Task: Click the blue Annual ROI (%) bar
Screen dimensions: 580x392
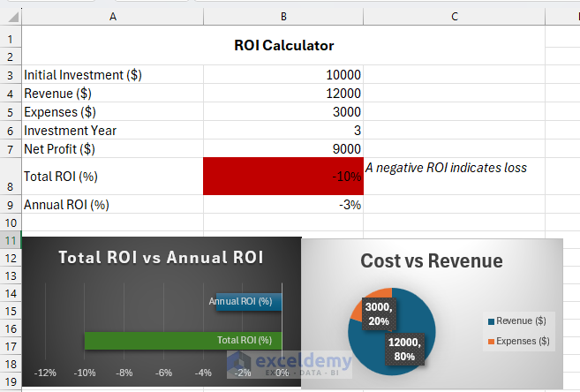Action: (x=249, y=302)
